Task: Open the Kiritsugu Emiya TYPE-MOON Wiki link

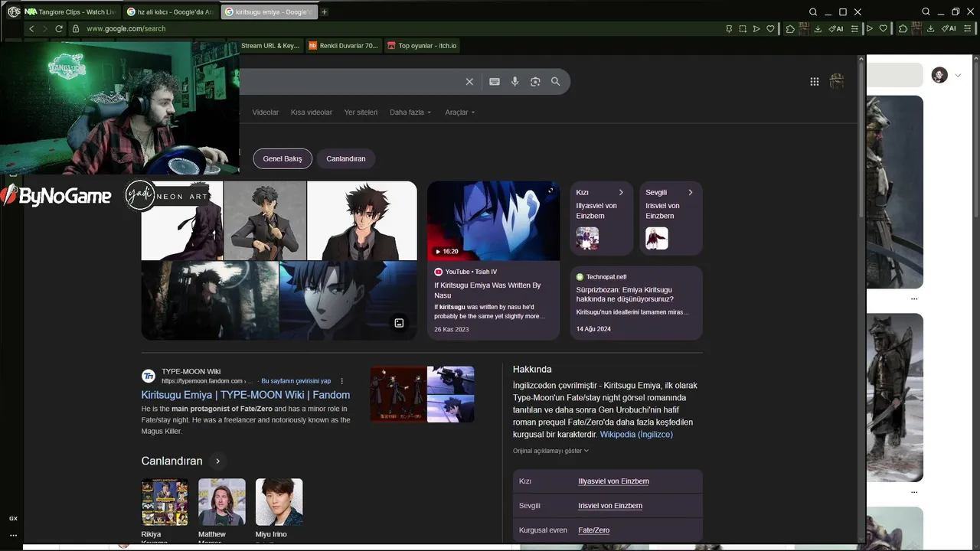Action: [x=246, y=395]
